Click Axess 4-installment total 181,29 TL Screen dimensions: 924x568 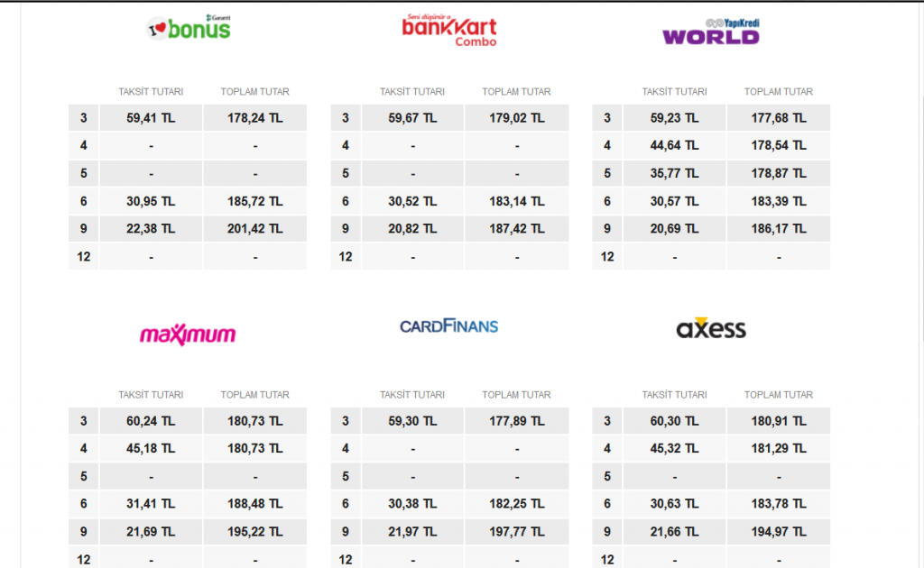778,448
